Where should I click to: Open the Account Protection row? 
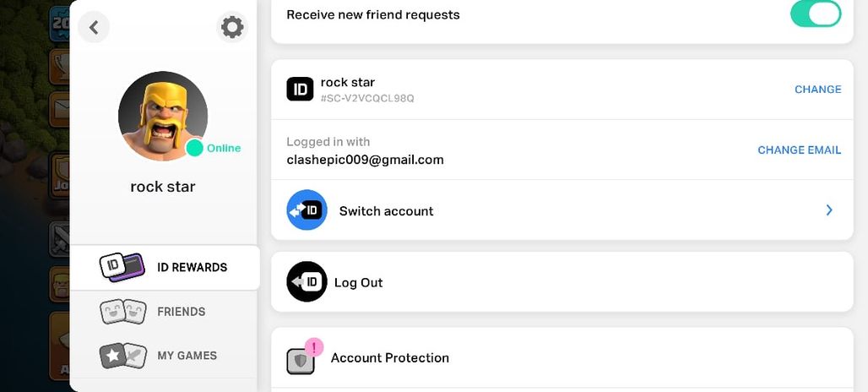[561, 357]
